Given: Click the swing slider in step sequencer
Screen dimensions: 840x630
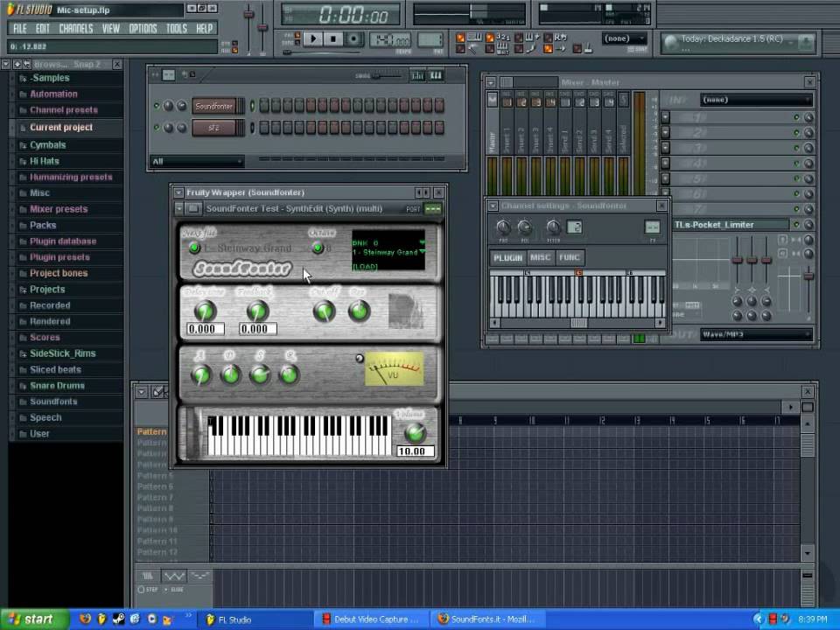Looking at the screenshot, I should point(387,76).
